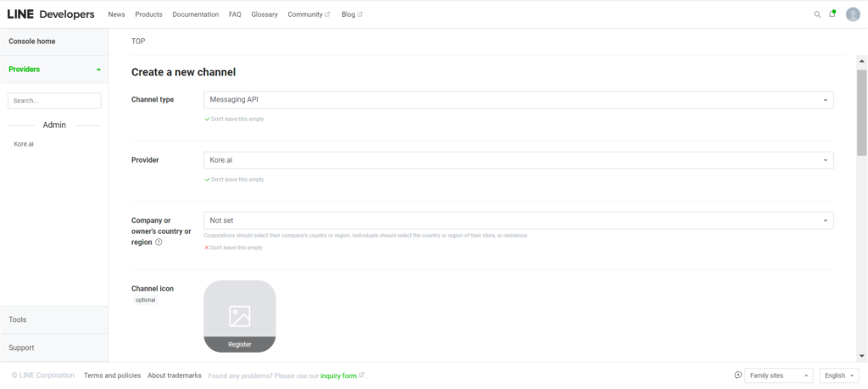Select Kore.ai provider in sidebar
This screenshot has width=868, height=389.
24,144
